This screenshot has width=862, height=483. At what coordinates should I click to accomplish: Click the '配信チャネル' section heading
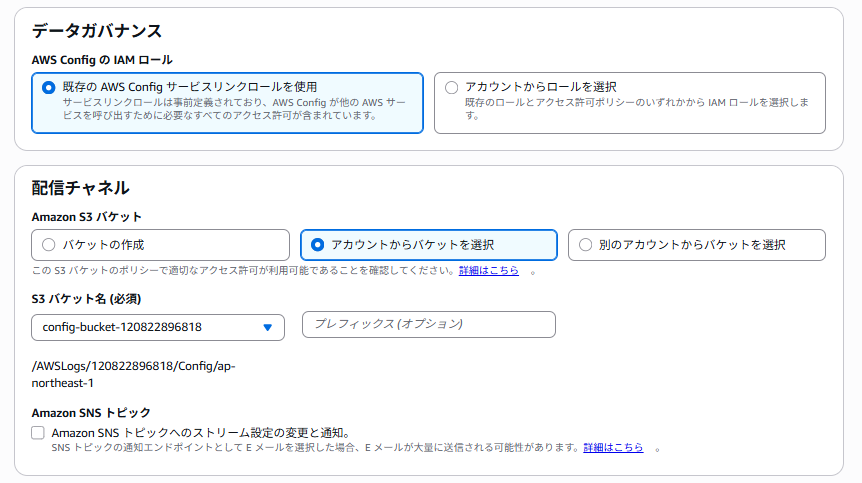click(x=80, y=188)
